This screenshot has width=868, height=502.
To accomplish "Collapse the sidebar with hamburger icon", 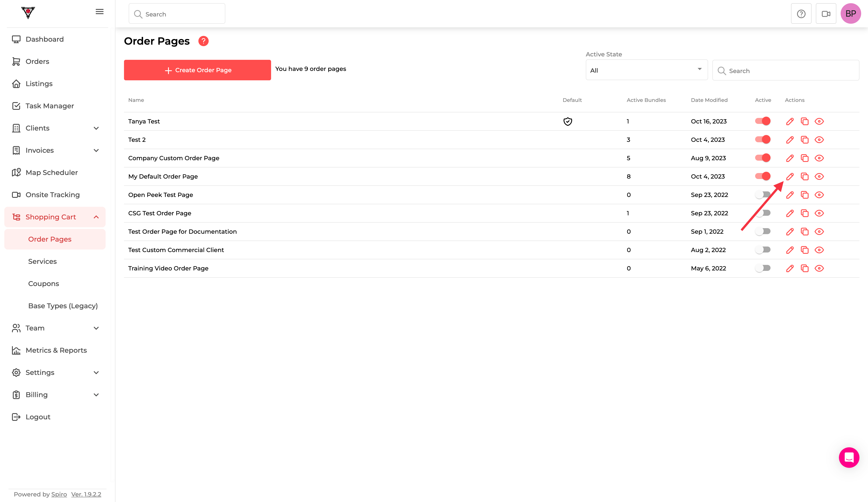I will [x=100, y=12].
